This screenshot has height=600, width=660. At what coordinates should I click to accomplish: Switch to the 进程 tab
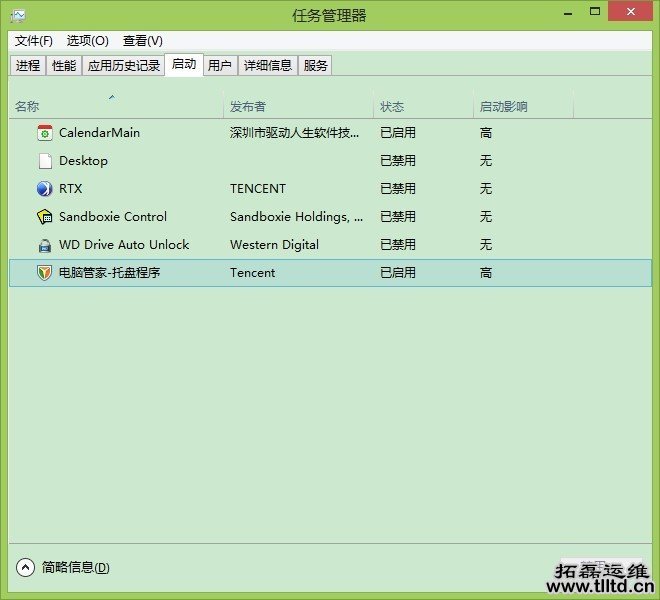[x=28, y=66]
